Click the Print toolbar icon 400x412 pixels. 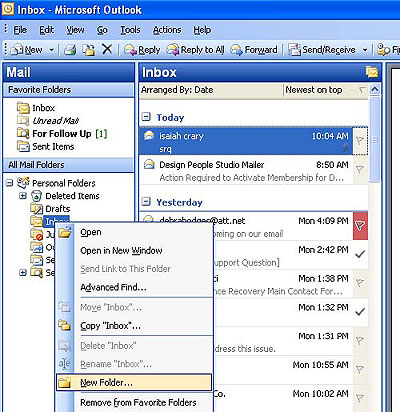[70, 50]
